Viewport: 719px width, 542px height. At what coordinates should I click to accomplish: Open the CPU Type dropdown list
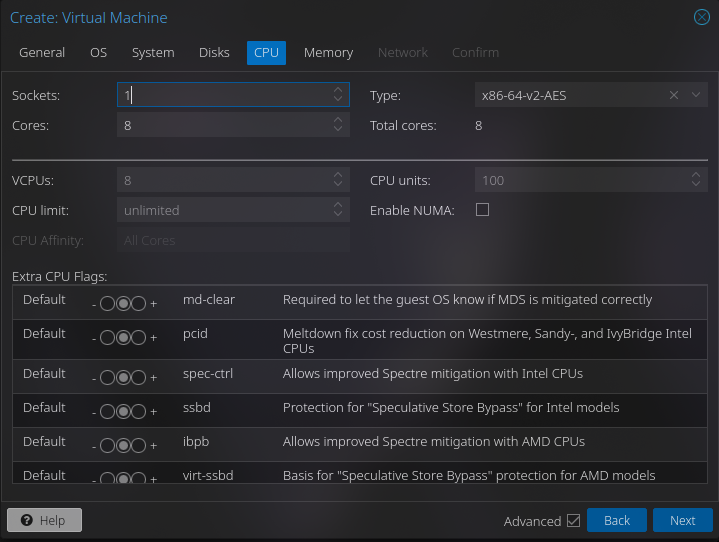[x=696, y=95]
